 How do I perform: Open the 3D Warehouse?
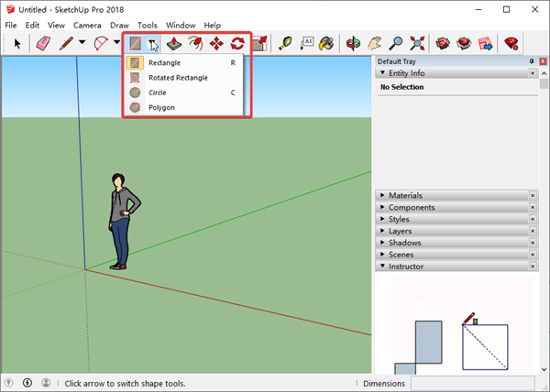coord(443,43)
